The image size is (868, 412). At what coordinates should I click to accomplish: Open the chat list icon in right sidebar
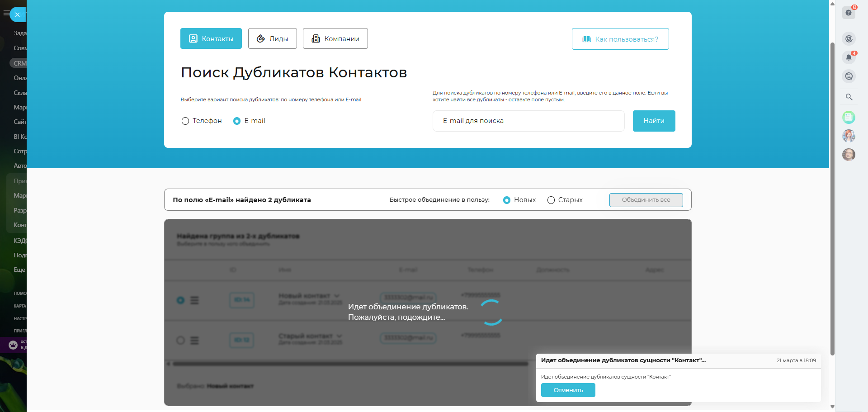pos(849,76)
